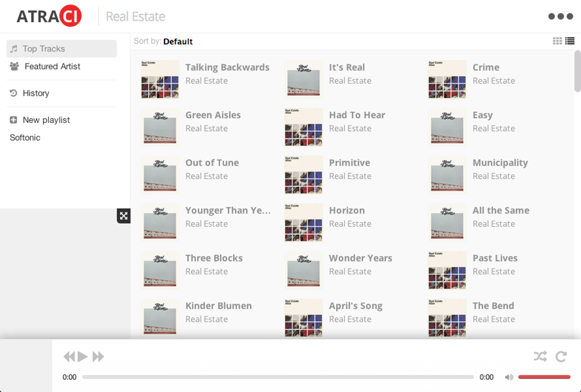Viewport: 581px width, 392px height.
Task: Select Kinder Blumen track title
Action: click(219, 306)
